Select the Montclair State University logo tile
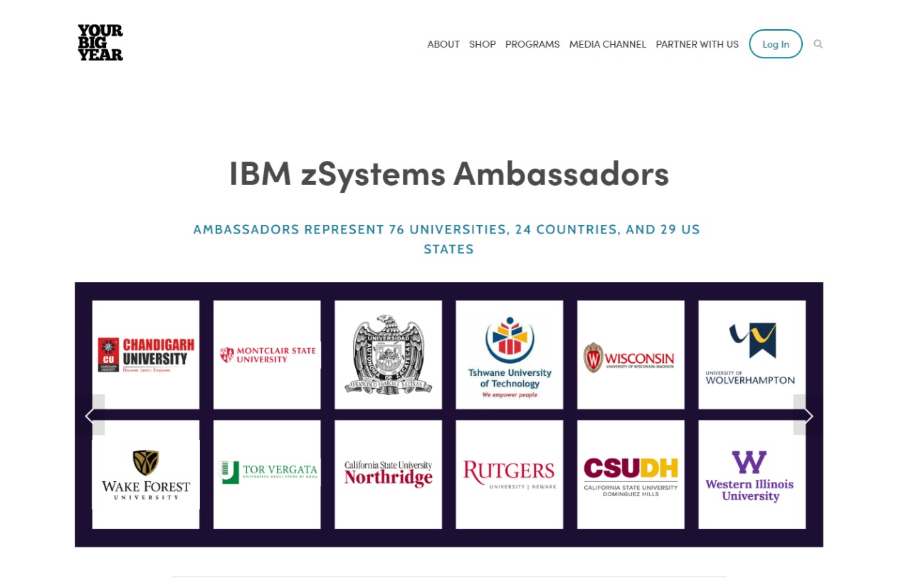This screenshot has width=911, height=588. tap(267, 355)
